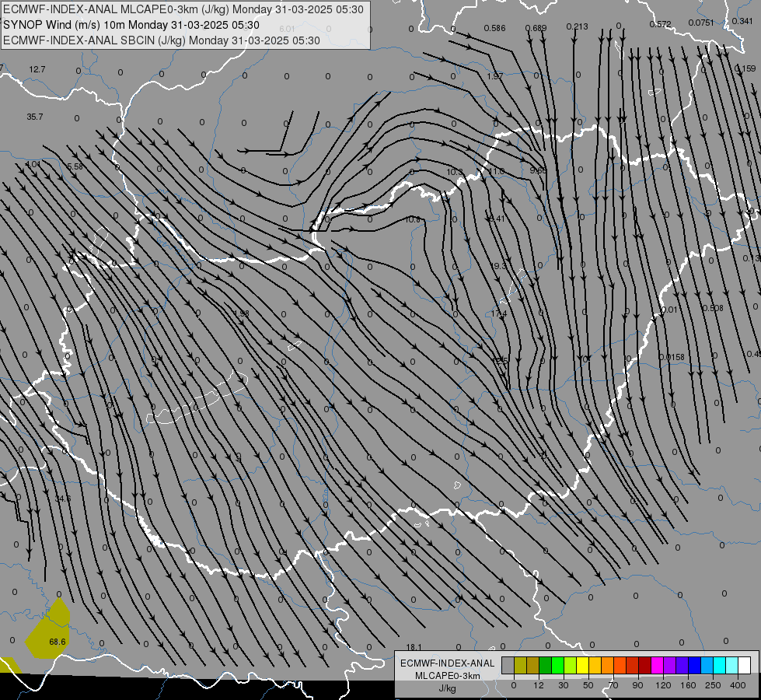Click the map value '9.56'
The image size is (761, 700).
pos(538,170)
